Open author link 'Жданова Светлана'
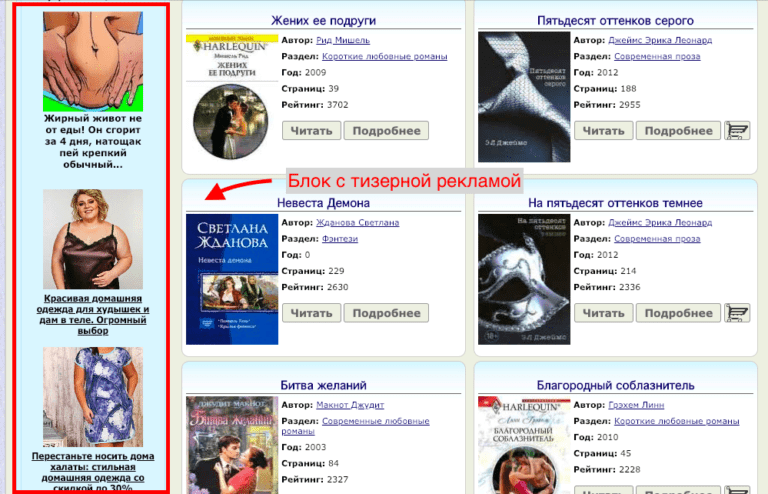The height and width of the screenshot is (494, 768). 358,222
